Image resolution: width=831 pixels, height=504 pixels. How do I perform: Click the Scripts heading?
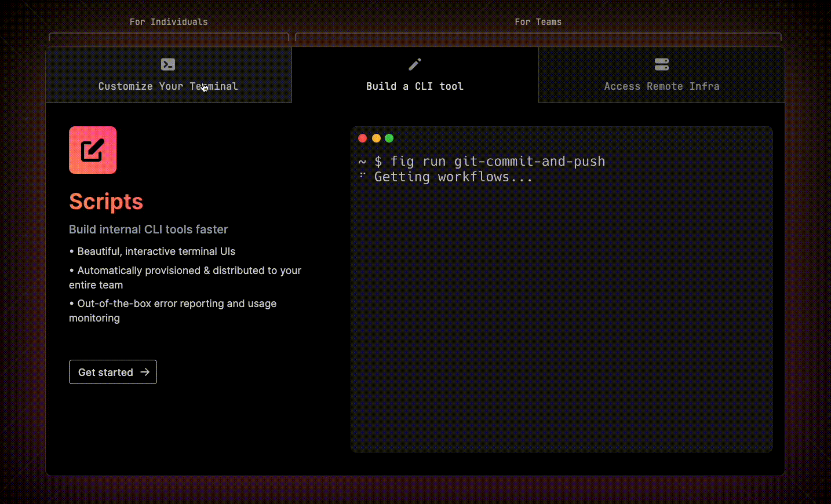tap(106, 202)
